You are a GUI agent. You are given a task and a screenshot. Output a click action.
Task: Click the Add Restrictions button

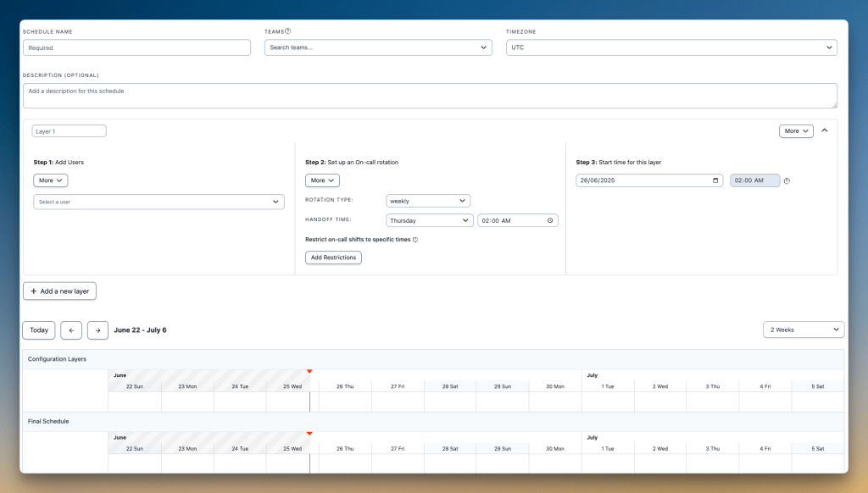click(333, 258)
